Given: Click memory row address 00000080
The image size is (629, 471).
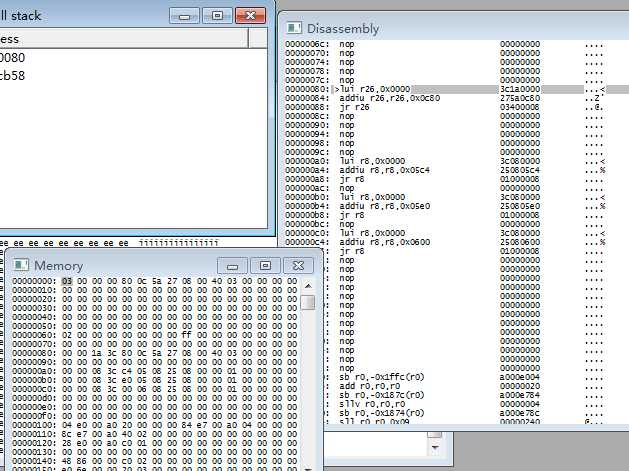Looking at the screenshot, I should [34, 353].
